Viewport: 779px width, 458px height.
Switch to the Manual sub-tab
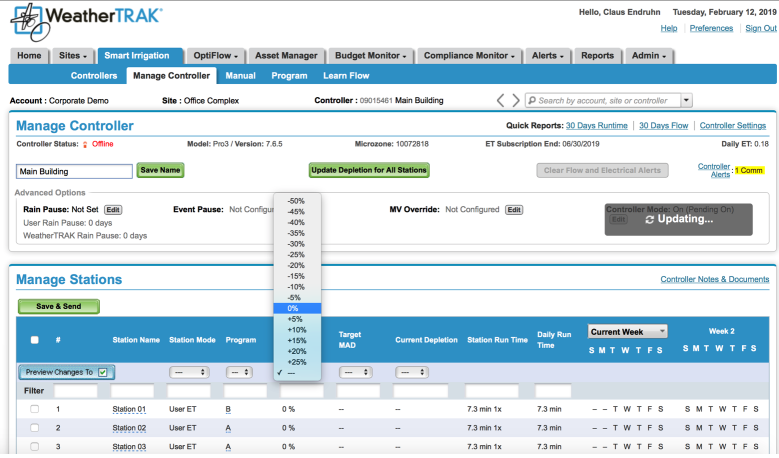[x=240, y=76]
